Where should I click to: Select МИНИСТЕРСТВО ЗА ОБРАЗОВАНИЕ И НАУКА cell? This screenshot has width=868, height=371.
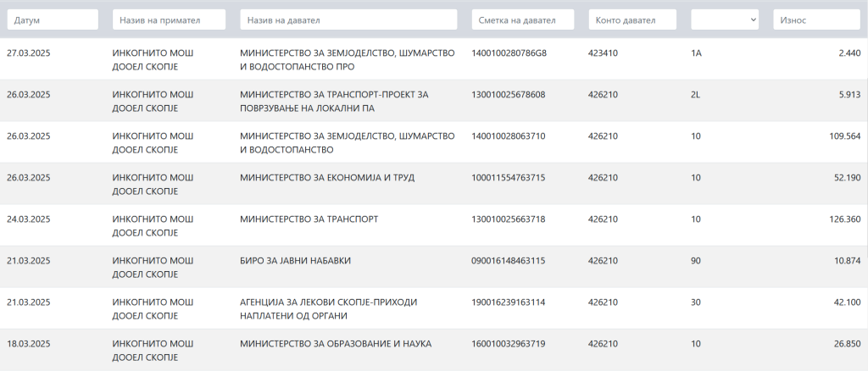tap(337, 343)
